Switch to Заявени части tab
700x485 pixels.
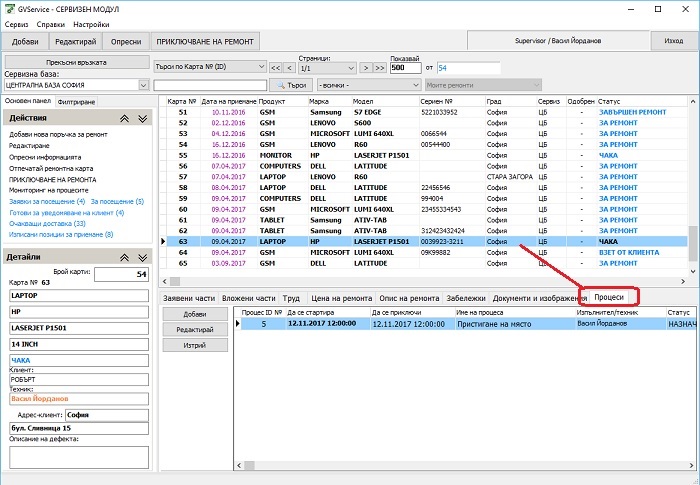point(189,298)
